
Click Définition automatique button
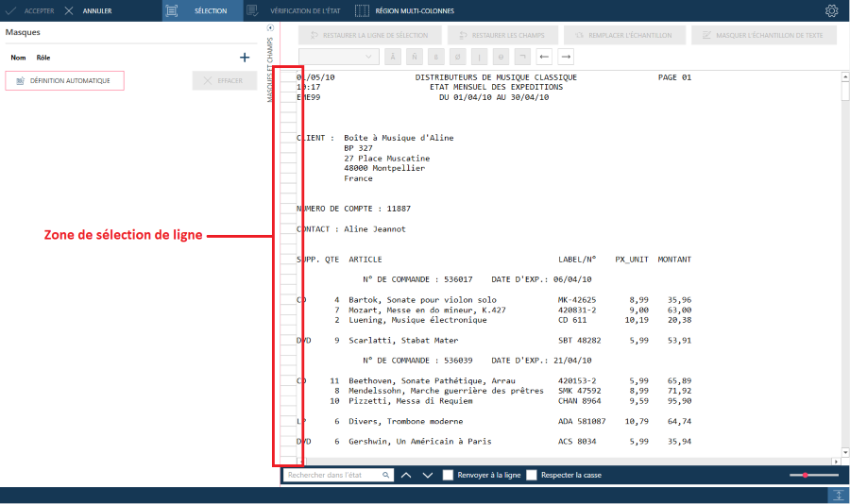[x=64, y=81]
